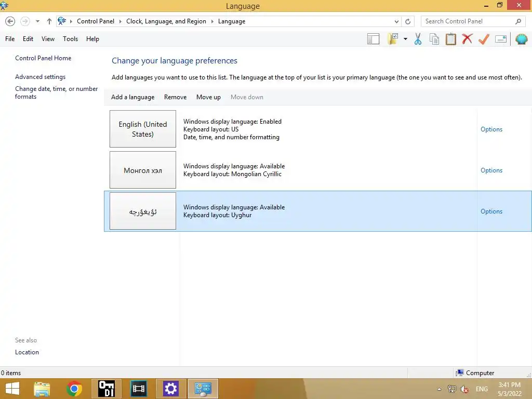Refresh the Language page
This screenshot has width=532, height=399.
[408, 21]
